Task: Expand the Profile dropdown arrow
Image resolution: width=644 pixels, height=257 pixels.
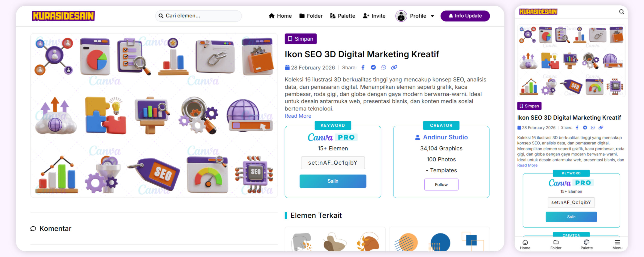Action: pyautogui.click(x=432, y=16)
